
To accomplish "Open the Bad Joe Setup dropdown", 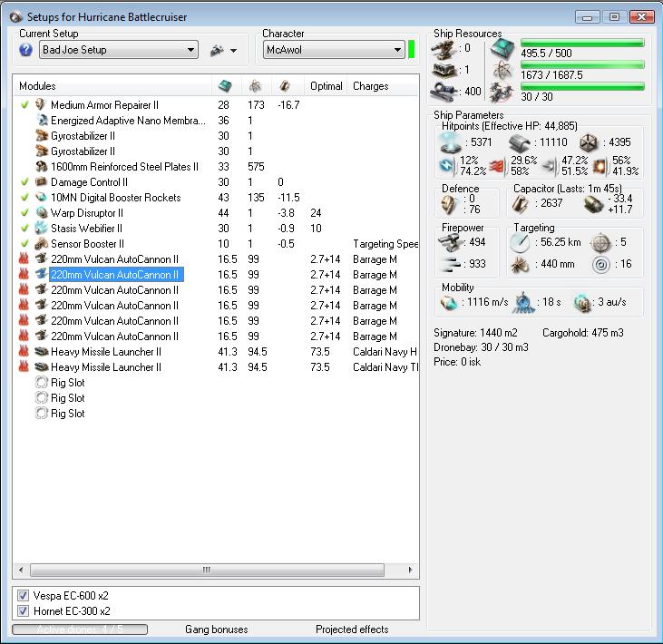I will click(119, 50).
